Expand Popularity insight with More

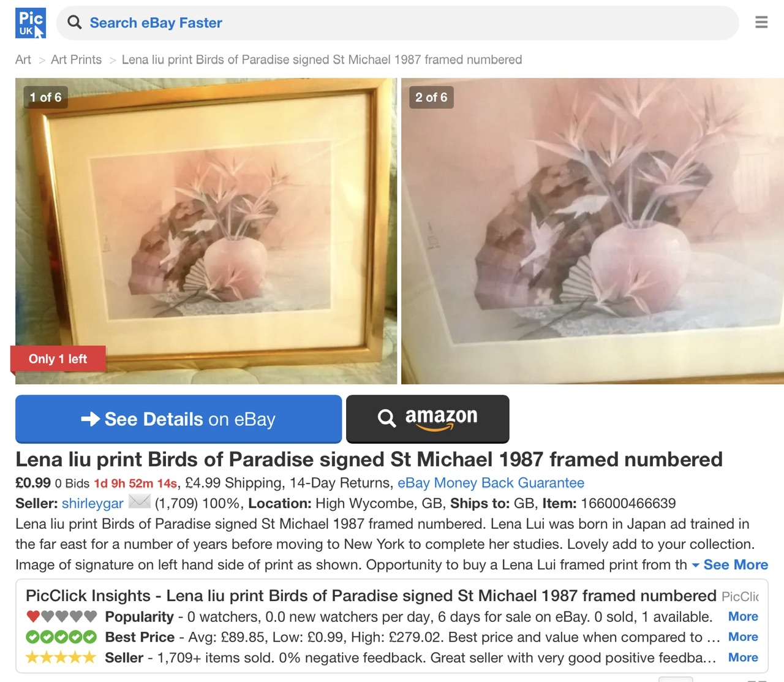tap(743, 616)
